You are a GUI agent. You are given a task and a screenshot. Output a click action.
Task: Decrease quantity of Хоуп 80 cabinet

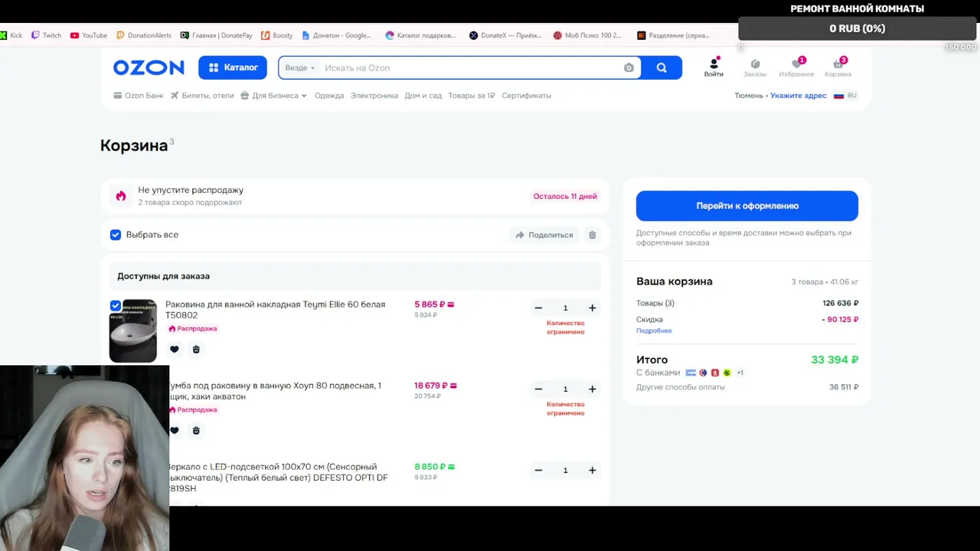(x=538, y=389)
